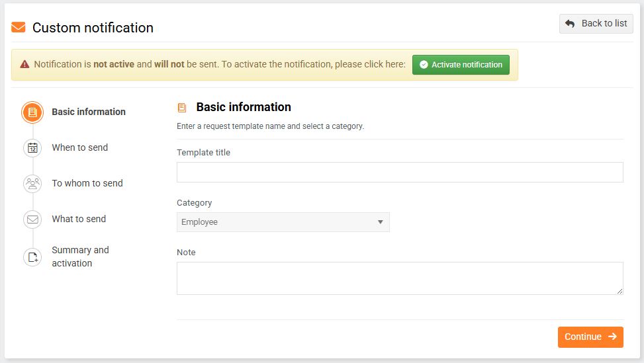Image resolution: width=644 pixels, height=363 pixels.
Task: Switch to the To whom to send step
Action: [x=87, y=184]
